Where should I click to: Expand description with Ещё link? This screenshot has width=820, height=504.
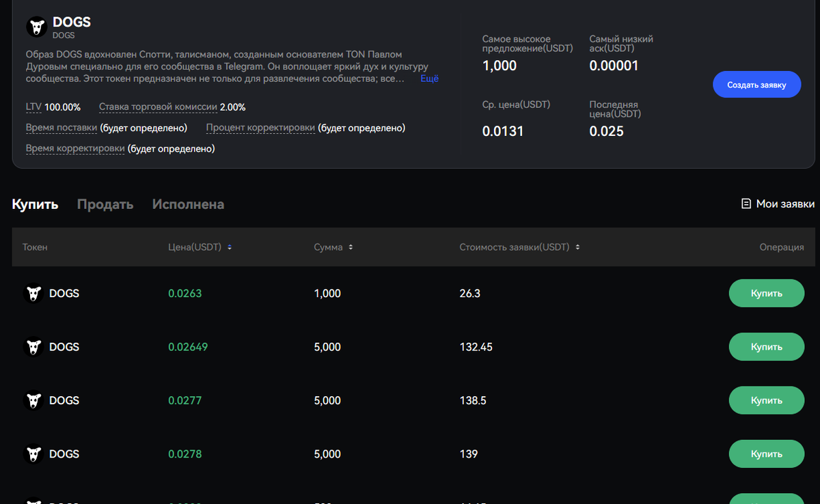[x=429, y=79]
